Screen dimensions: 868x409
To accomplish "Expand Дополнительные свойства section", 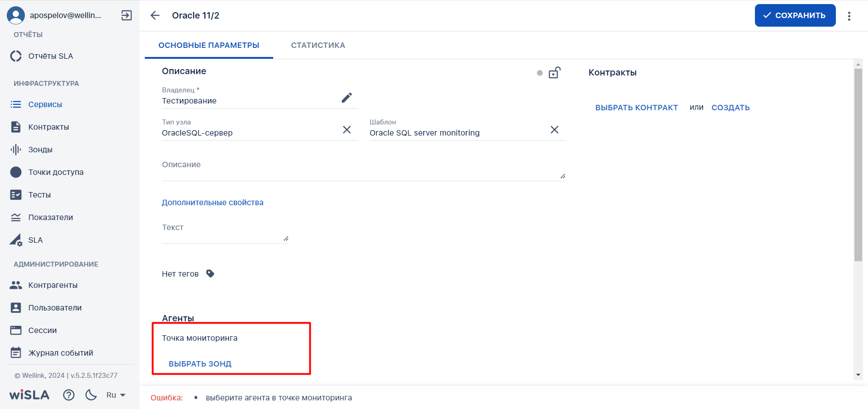I will 213,202.
